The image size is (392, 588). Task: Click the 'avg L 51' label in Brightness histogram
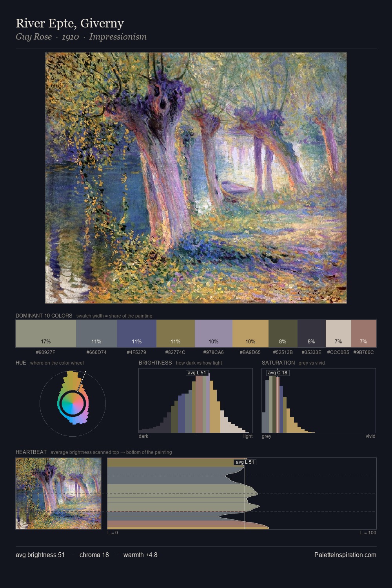(x=197, y=373)
